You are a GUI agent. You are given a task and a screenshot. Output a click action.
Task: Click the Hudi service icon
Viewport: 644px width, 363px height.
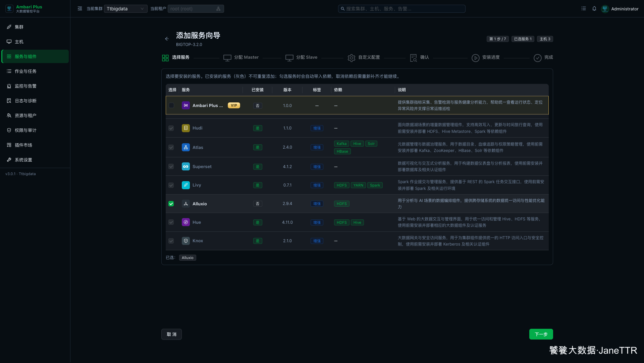click(186, 128)
